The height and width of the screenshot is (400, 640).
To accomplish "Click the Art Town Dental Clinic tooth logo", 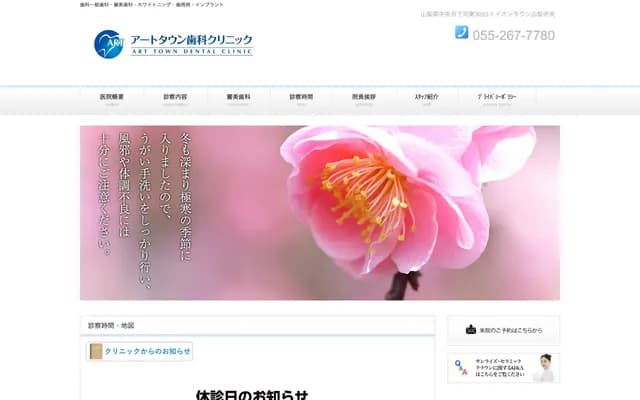I will coord(108,44).
